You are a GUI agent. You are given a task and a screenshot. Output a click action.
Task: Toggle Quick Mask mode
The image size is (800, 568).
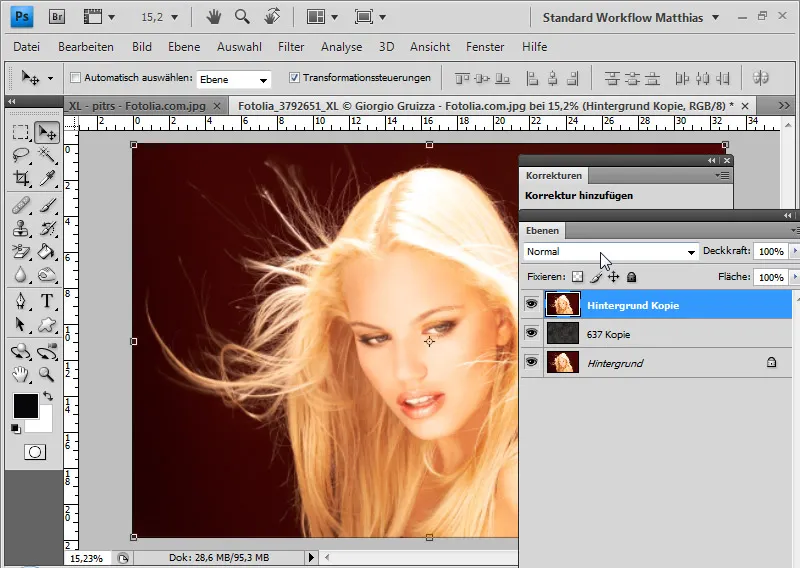pos(35,452)
